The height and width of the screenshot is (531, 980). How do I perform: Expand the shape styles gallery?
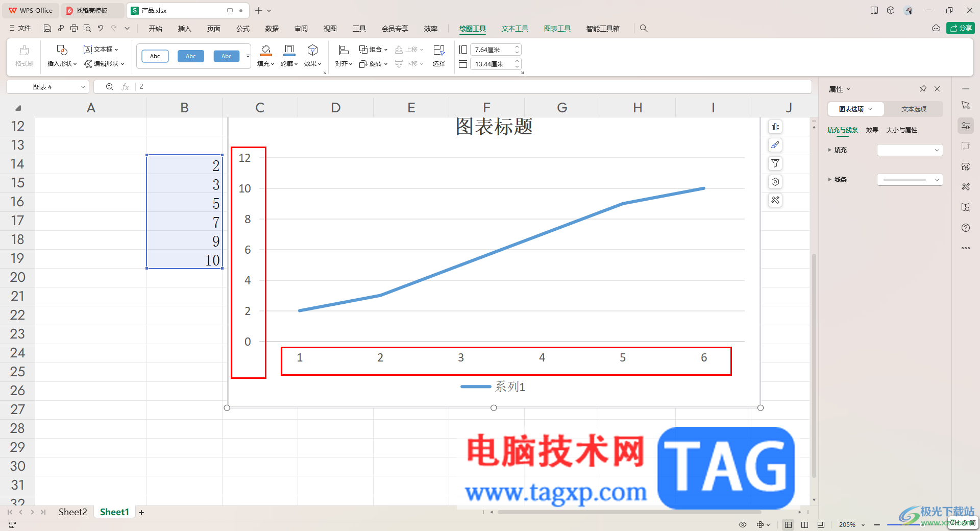click(x=248, y=56)
